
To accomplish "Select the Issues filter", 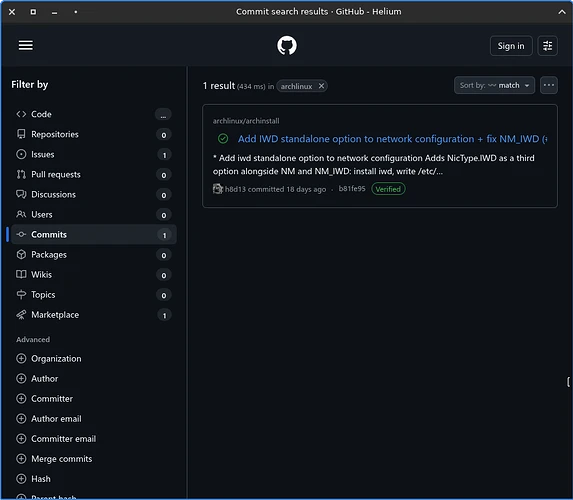I will click(x=94, y=155).
